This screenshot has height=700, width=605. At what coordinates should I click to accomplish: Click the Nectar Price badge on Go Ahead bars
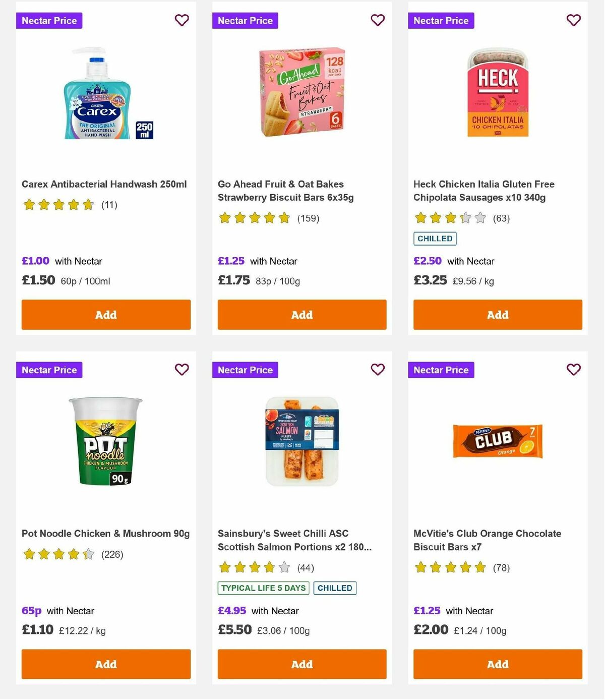(x=246, y=21)
